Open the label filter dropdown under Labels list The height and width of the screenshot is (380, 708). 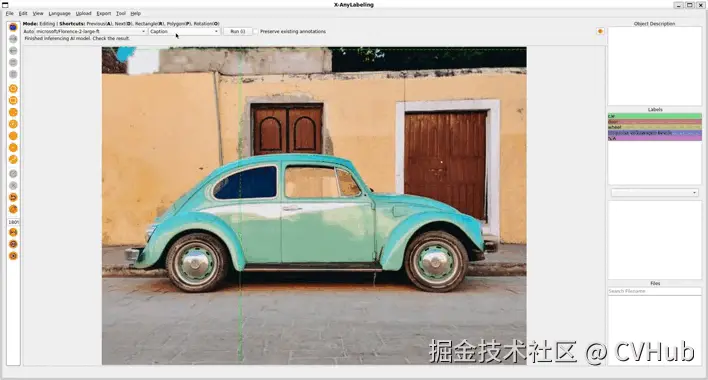pyautogui.click(x=654, y=193)
